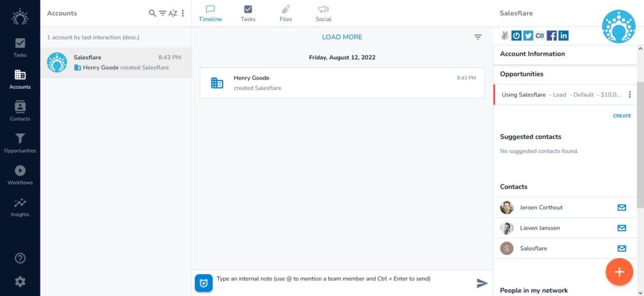
Task: Select the Salesflare account in list
Action: (116, 62)
